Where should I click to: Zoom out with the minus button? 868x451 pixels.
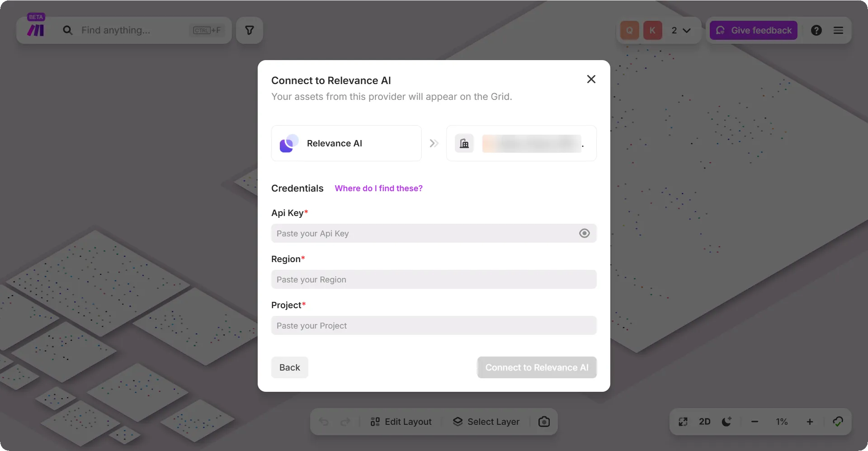(755, 422)
